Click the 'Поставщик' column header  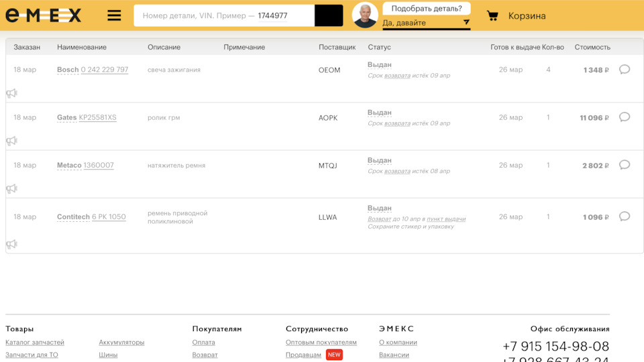coord(337,47)
